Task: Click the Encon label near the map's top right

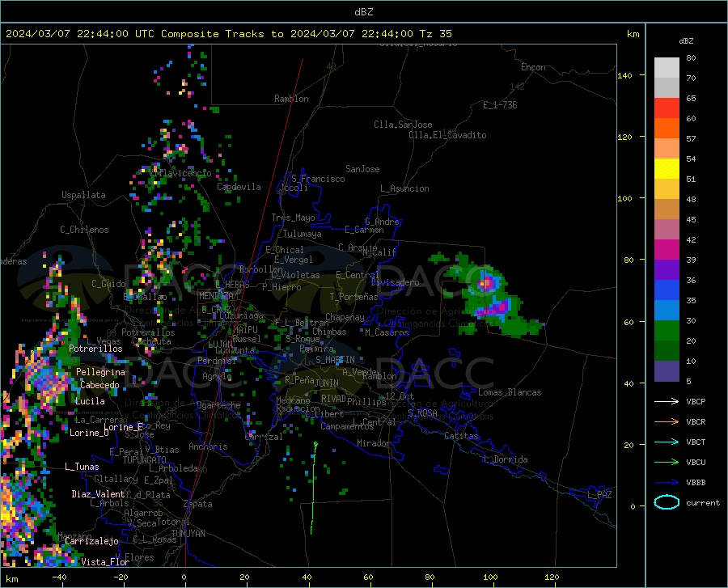Action: (533, 67)
